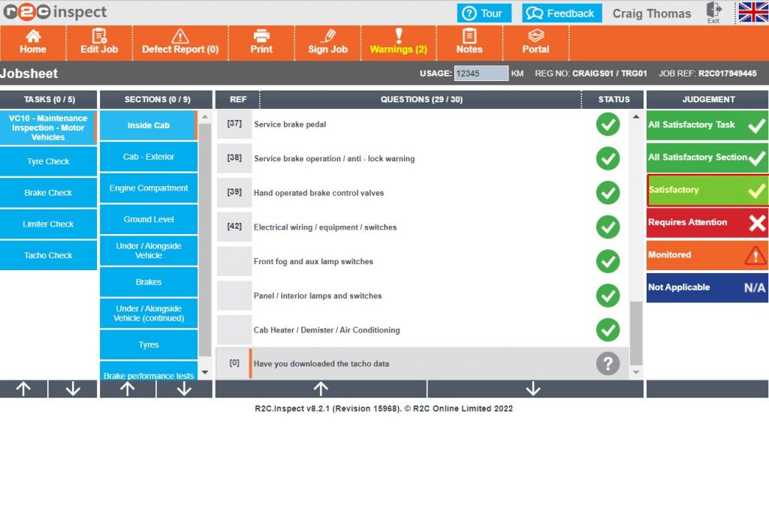Select the Tyre Check task
The image size is (769, 532).
click(48, 161)
